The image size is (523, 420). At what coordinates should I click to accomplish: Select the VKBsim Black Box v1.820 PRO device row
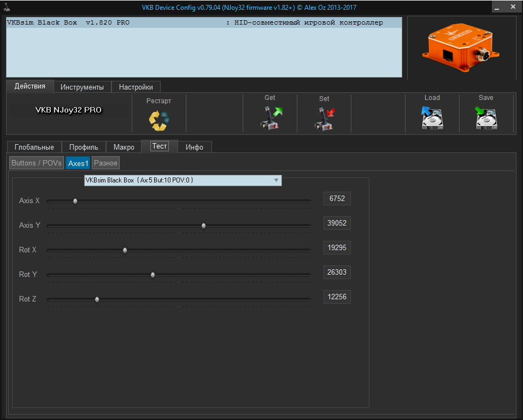204,23
